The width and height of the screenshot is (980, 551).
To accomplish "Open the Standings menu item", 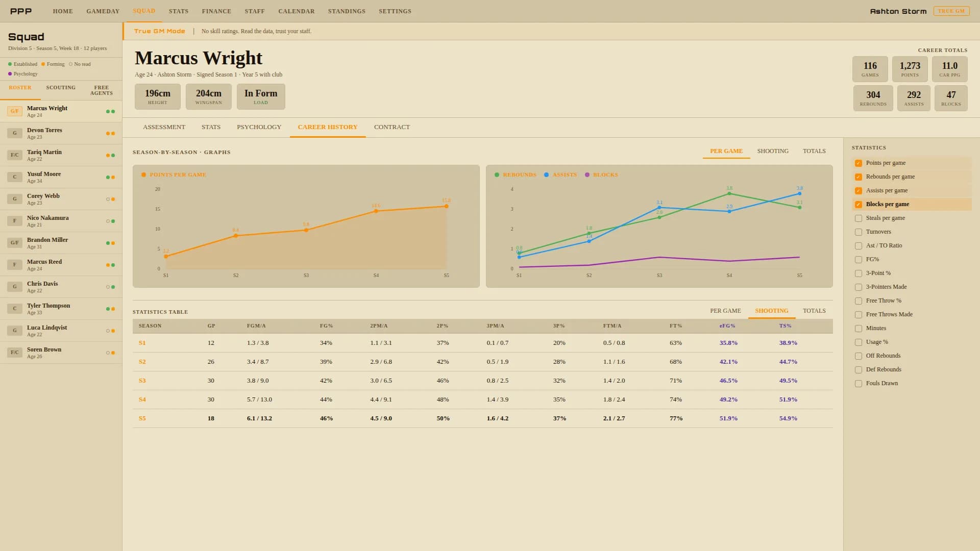I will (x=347, y=11).
